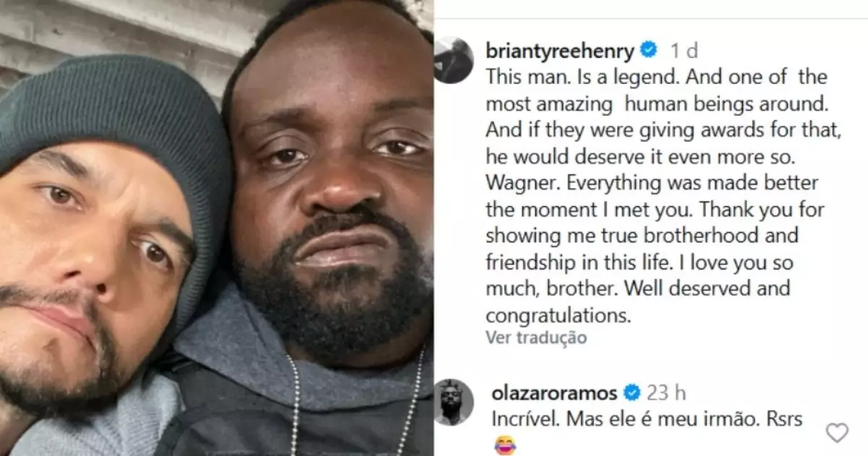The image size is (868, 456).
Task: Open the briantyreehenry username link
Action: (561, 51)
